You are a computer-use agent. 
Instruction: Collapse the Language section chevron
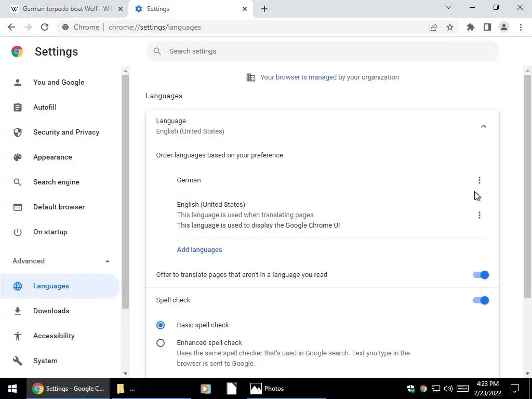tap(484, 126)
